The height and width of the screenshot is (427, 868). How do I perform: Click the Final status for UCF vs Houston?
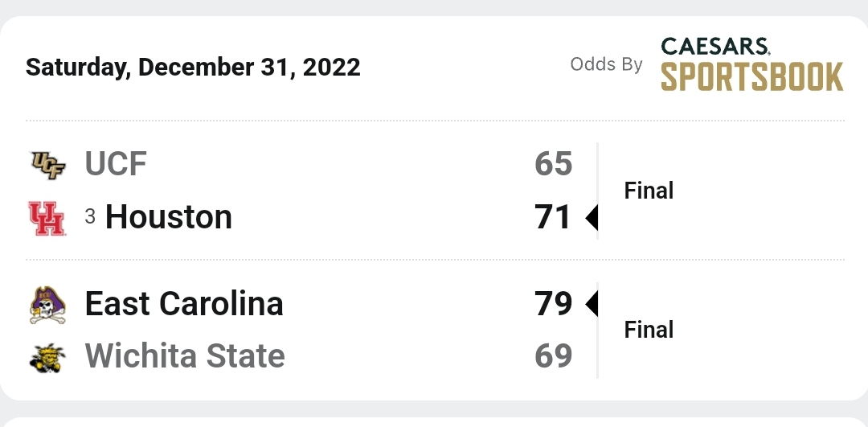pos(649,191)
